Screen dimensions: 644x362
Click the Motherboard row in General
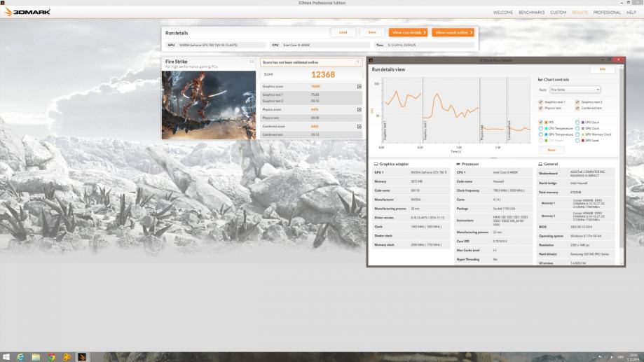coord(576,174)
